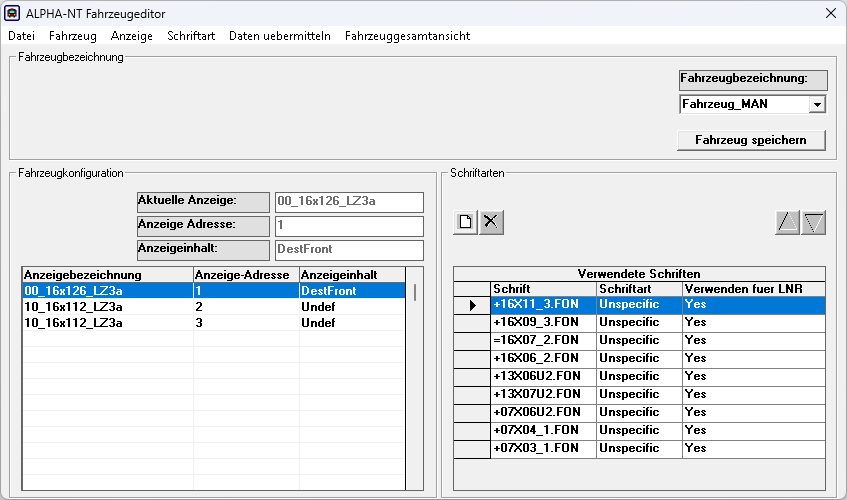The width and height of the screenshot is (847, 500).
Task: Click Yes cell for +13X07U2.FON
Action: [754, 394]
